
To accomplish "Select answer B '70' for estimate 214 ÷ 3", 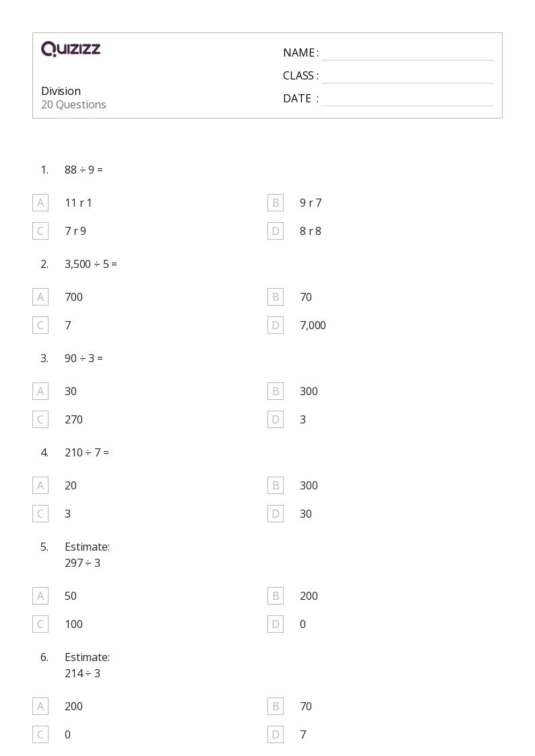I will (276, 706).
